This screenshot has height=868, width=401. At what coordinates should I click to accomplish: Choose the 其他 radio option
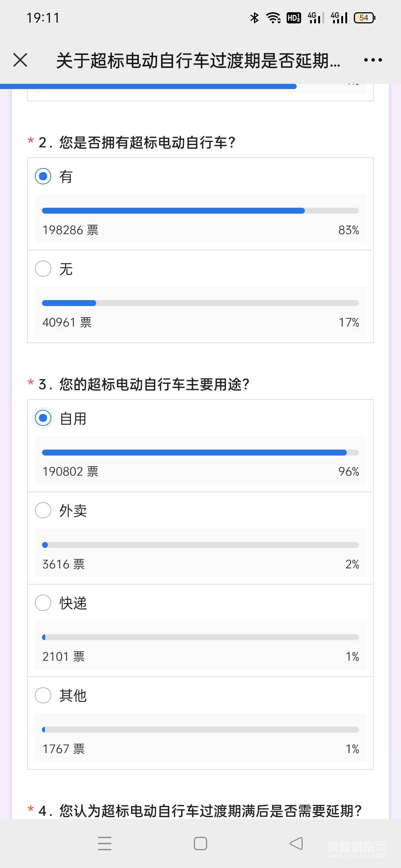point(43,695)
